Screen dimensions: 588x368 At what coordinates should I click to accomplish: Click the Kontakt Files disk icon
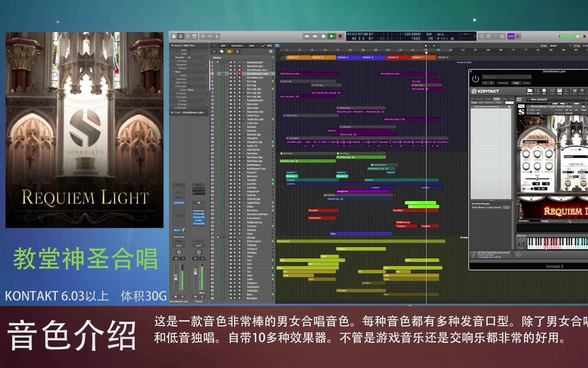click(575, 91)
